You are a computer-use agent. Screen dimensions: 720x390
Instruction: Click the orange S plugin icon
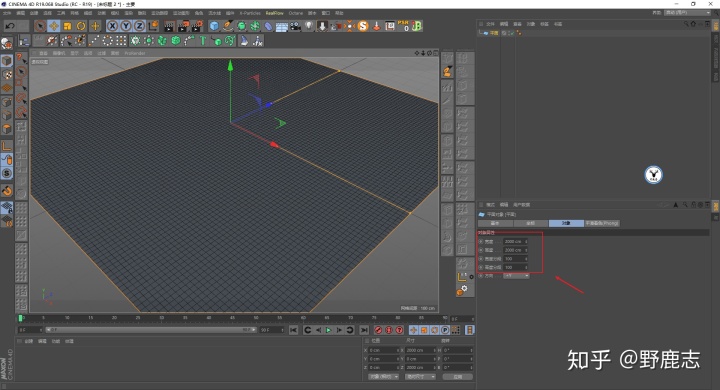coord(363,26)
